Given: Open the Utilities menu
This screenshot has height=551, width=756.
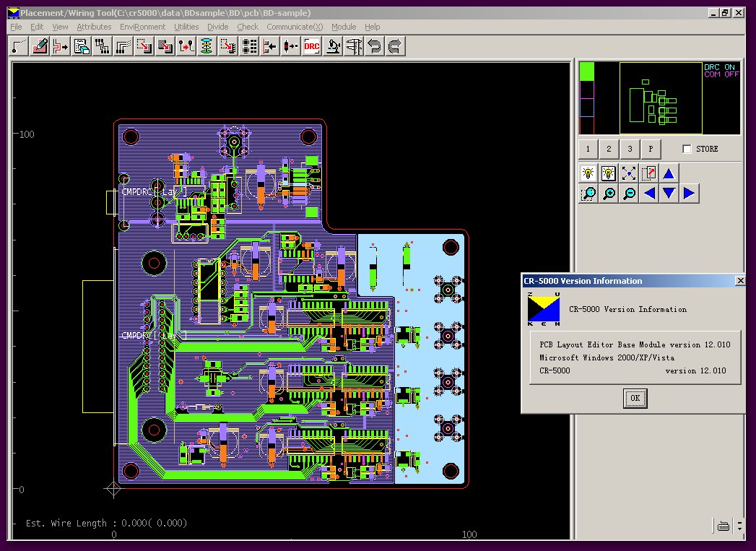Looking at the screenshot, I should point(186,27).
